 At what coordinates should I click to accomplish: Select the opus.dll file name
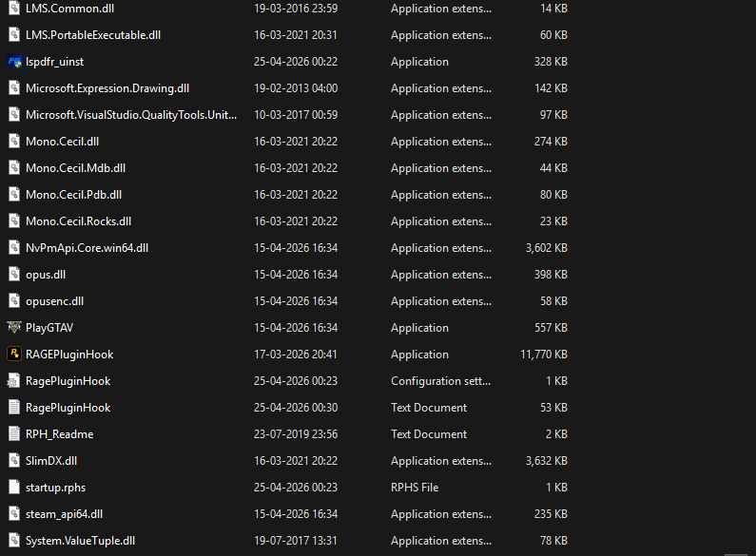tap(46, 275)
